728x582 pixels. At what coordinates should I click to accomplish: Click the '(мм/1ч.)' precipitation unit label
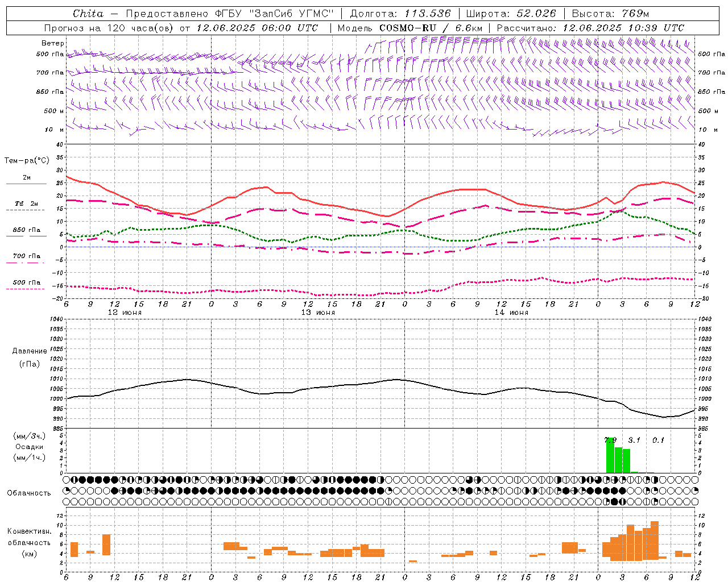(x=30, y=457)
